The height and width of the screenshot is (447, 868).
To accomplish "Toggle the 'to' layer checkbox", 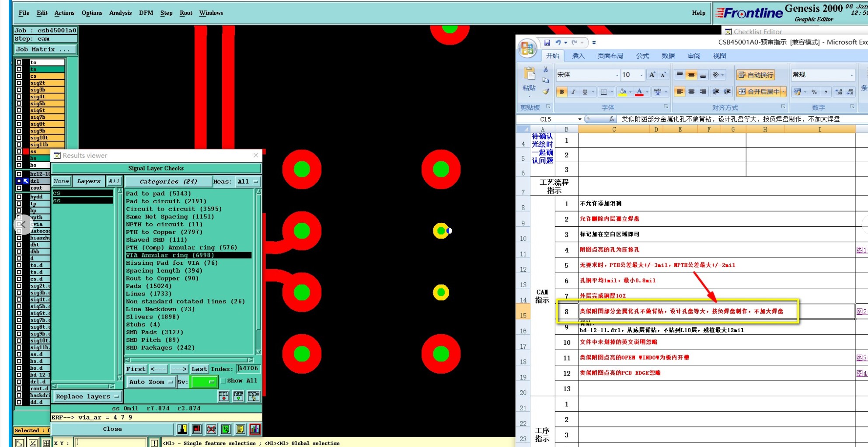I will point(19,62).
